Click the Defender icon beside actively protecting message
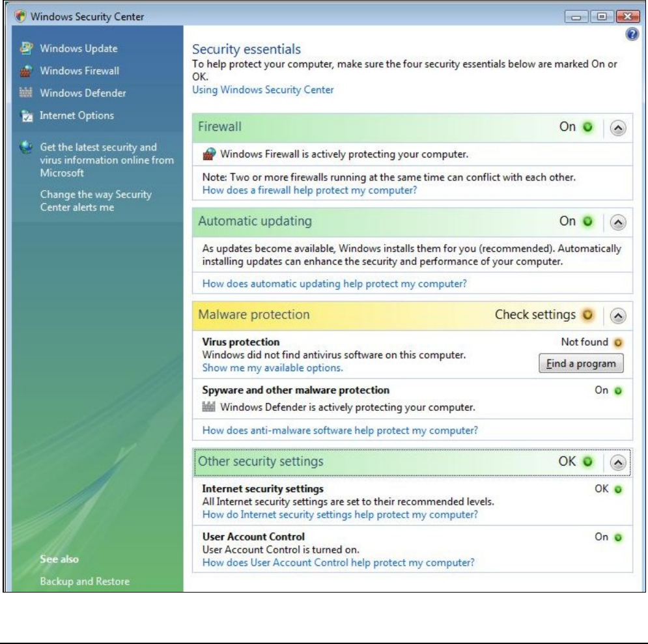This screenshot has width=648, height=644. coord(208,407)
